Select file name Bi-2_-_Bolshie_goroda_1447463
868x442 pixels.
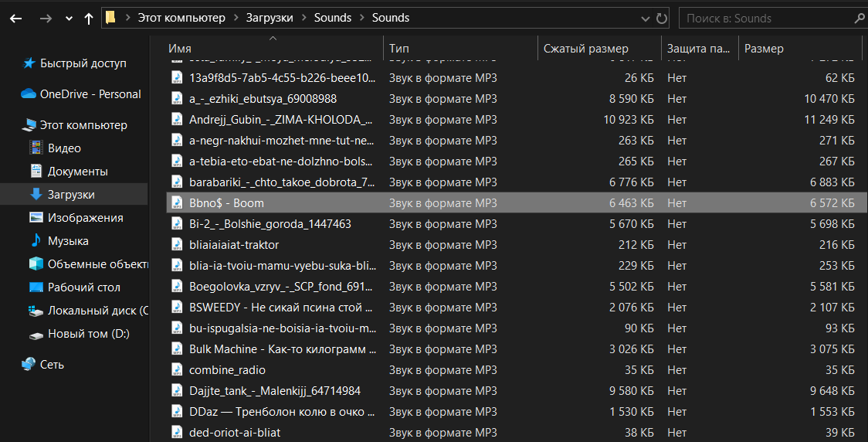point(270,224)
